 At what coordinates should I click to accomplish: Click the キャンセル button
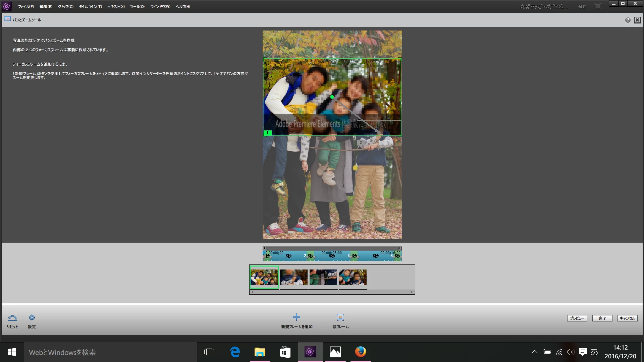tap(627, 318)
